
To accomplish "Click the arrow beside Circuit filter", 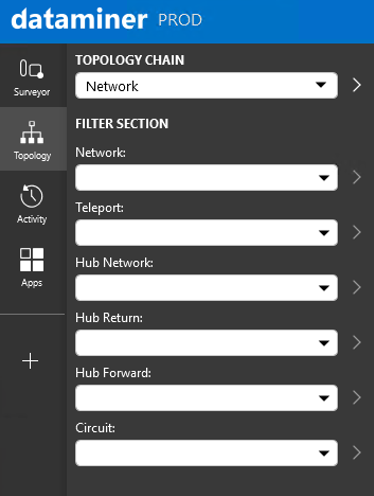I will coord(357,453).
